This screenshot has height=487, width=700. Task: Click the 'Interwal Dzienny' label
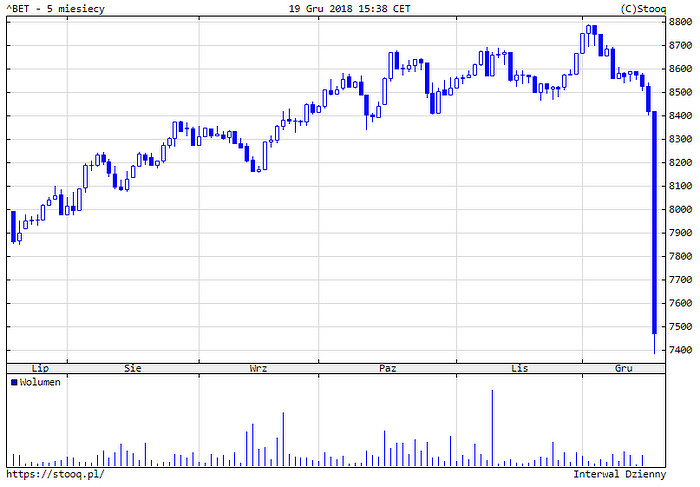pos(620,474)
